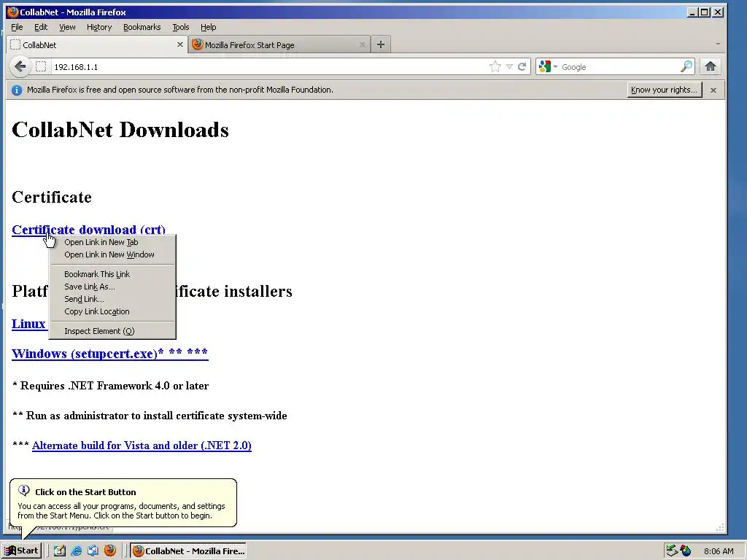The image size is (747, 560).
Task: Choose Inspect Element (Q)
Action: [x=112, y=330]
